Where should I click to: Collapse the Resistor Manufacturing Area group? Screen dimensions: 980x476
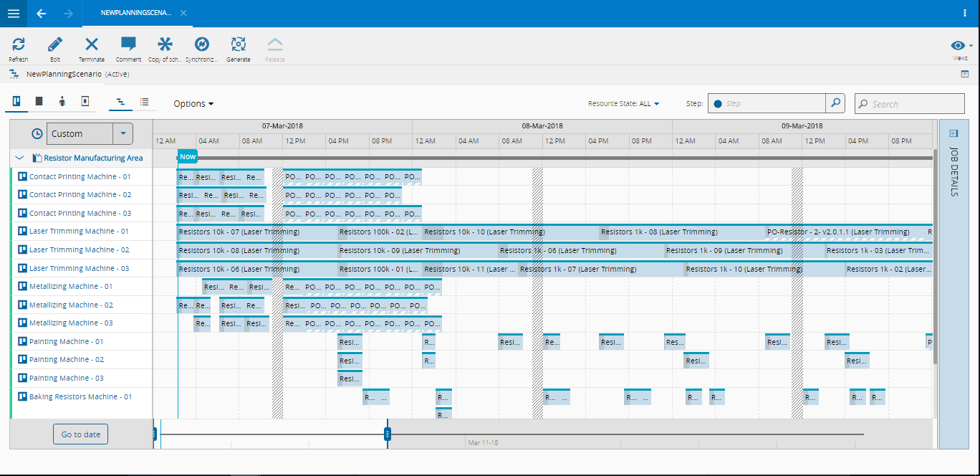(x=19, y=158)
